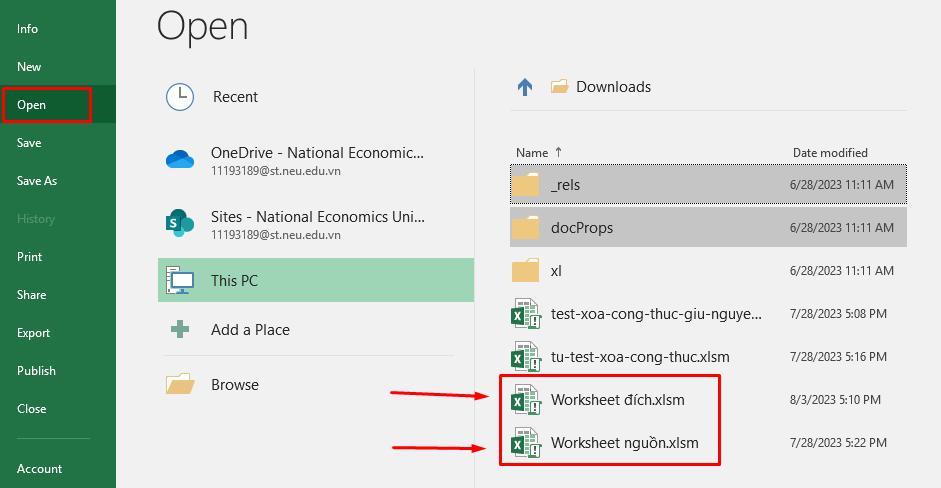Click the xl folder's 6/28/2023 11:11 AM date
This screenshot has height=488, width=941.
pyautogui.click(x=841, y=271)
